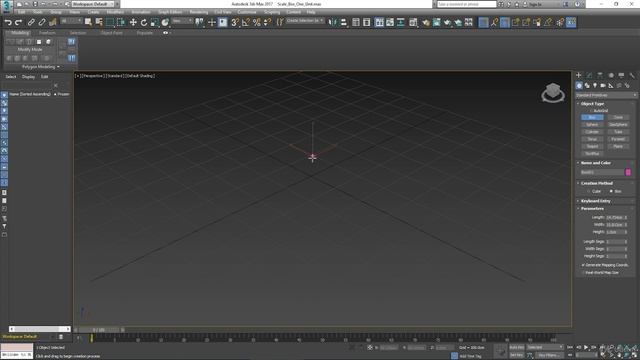
Task: Select the Cameras category icon
Action: (603, 85)
